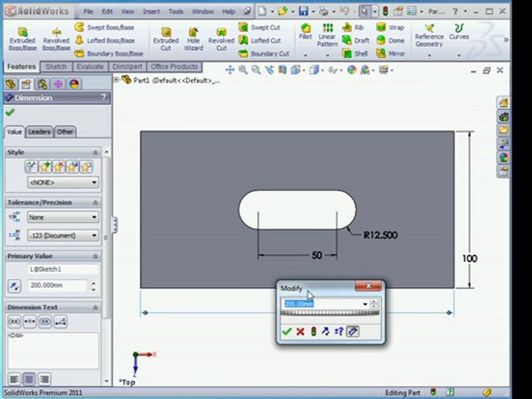Open Reference Geometry tools
The width and height of the screenshot is (532, 399).
(429, 35)
